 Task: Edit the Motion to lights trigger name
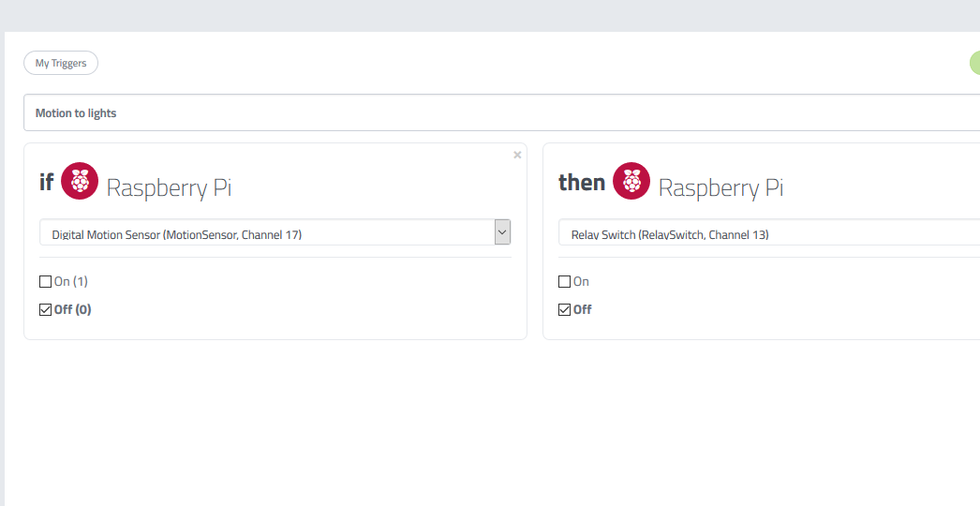click(502, 112)
